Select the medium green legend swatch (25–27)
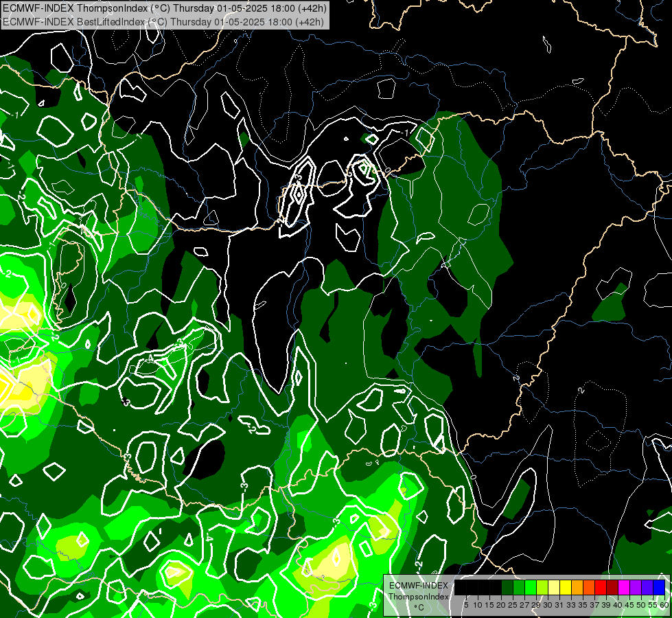The width and height of the screenshot is (672, 618). click(519, 587)
